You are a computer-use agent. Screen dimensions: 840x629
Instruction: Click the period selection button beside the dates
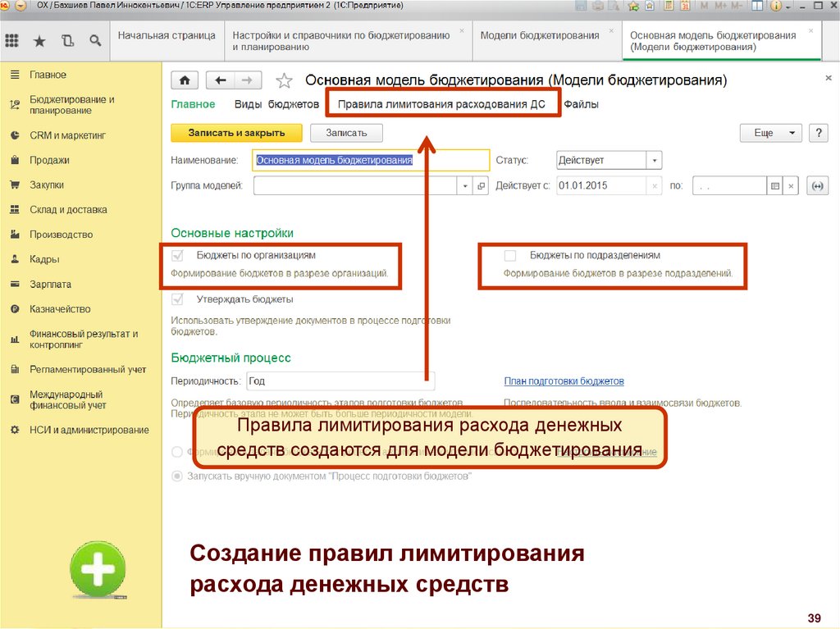pos(817,186)
